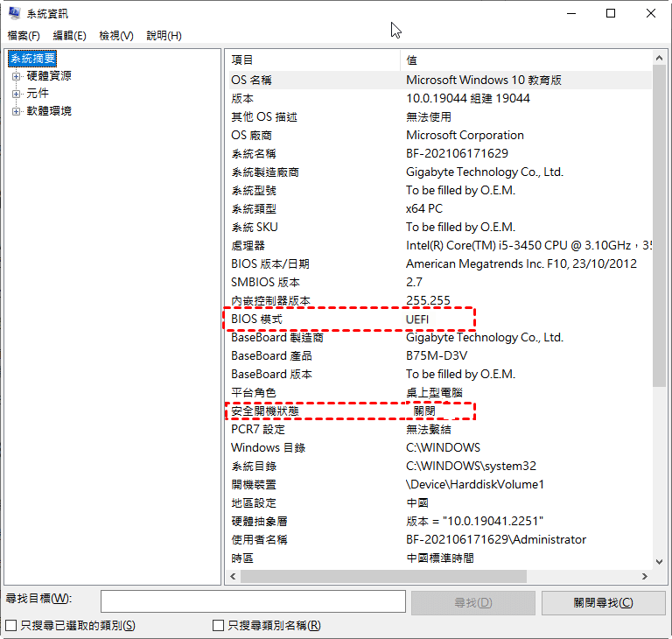672x639 pixels.
Task: Select the SMBIOS 版本 row
Action: (x=440, y=282)
